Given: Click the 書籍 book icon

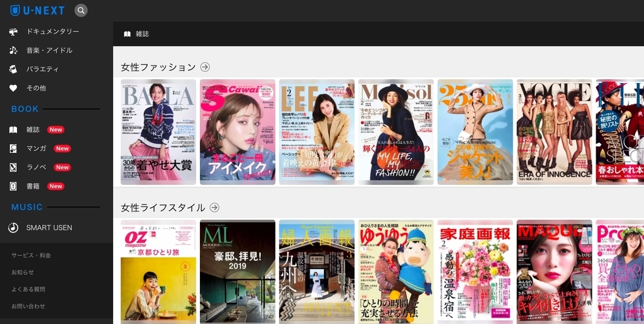Looking at the screenshot, I should coord(14,186).
